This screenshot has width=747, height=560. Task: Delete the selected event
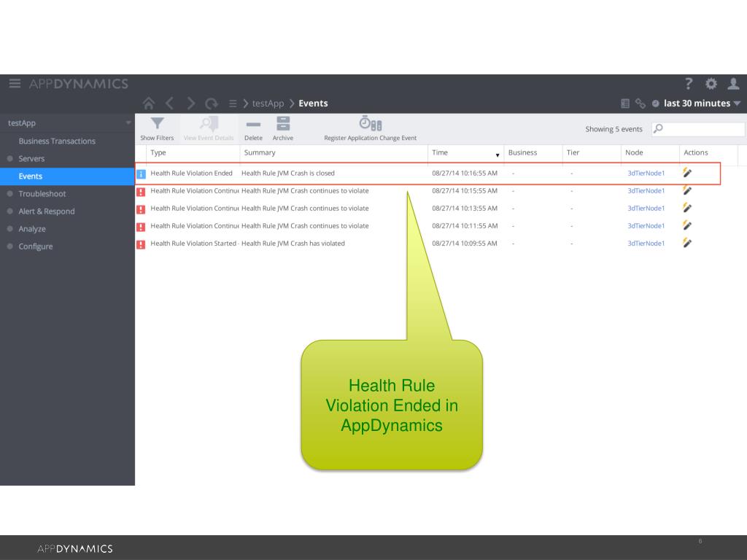253,129
